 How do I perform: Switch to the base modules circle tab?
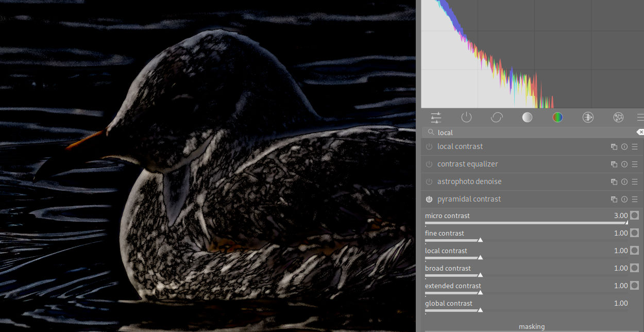point(497,118)
